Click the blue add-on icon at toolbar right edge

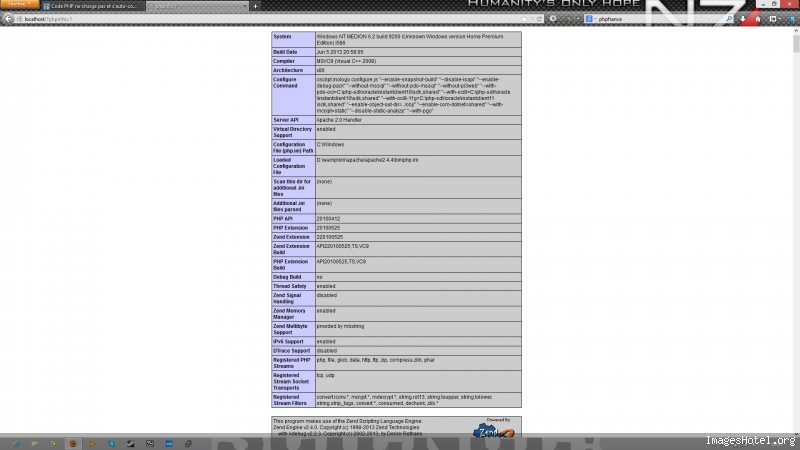[x=792, y=19]
